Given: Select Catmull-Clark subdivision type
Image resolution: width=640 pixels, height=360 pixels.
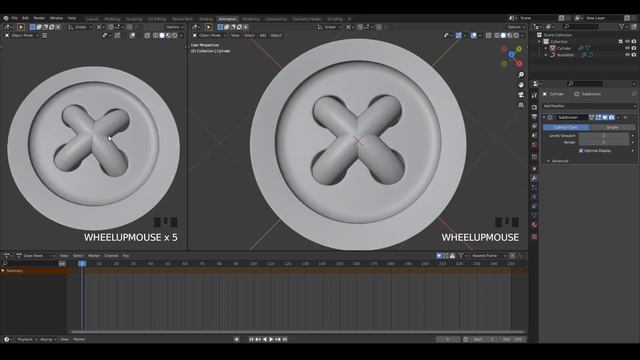Looking at the screenshot, I should pos(566,127).
